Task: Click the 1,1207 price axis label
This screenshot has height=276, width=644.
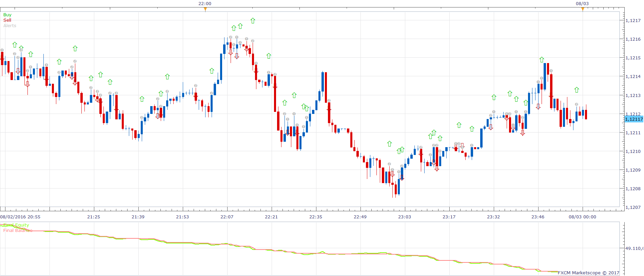Action: tap(633, 208)
